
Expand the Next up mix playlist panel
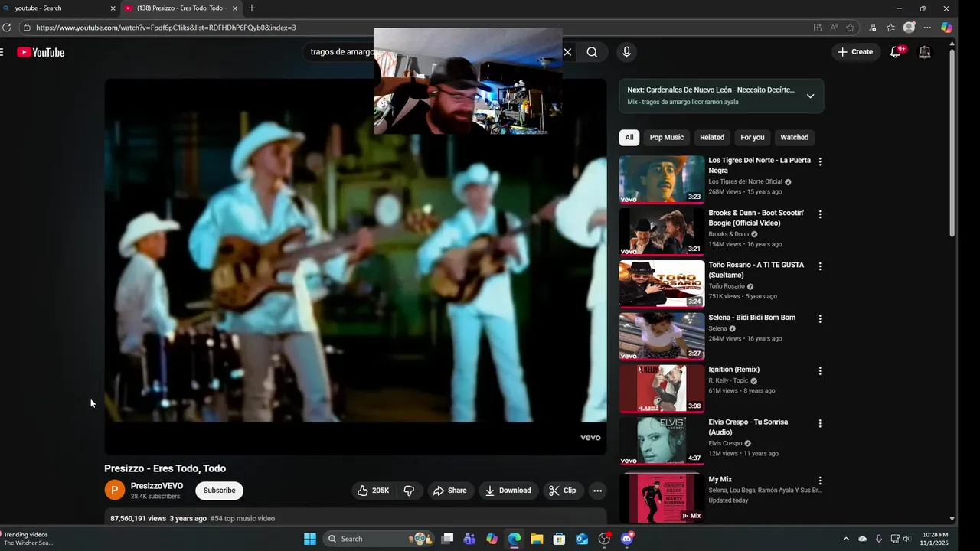pyautogui.click(x=810, y=96)
